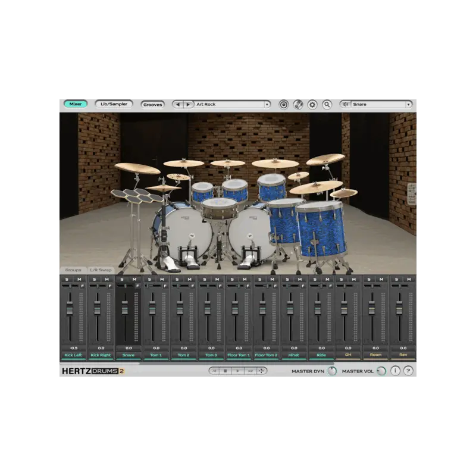Click the F button on Hihat channel
Viewport: 476px width, 476px height.
point(303,286)
